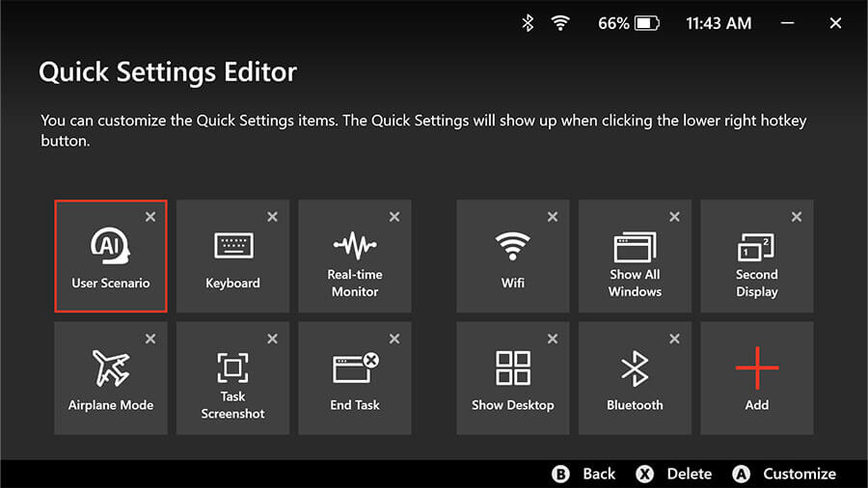Image resolution: width=868 pixels, height=488 pixels.
Task: Click Customize in the bottom bar
Action: 784,474
